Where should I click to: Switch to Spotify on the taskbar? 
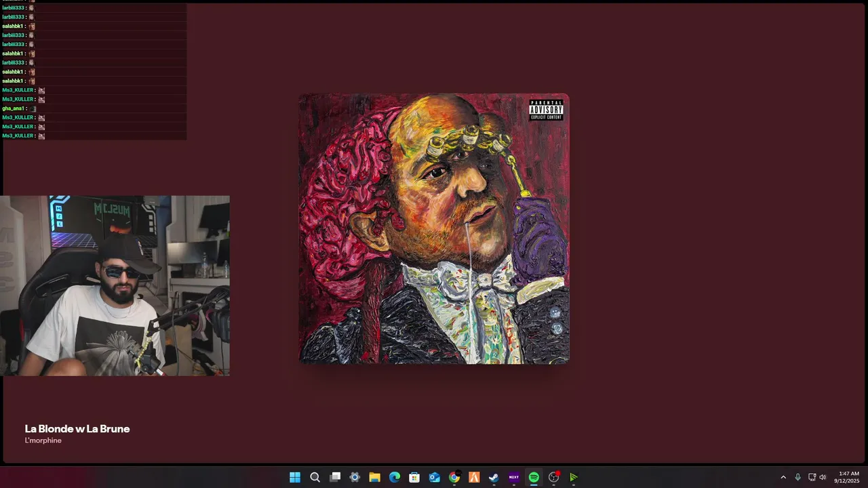(x=534, y=477)
